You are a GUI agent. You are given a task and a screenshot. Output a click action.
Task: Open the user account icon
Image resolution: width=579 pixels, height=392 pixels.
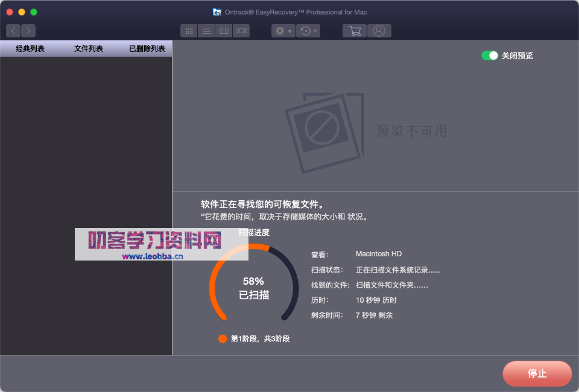pyautogui.click(x=379, y=31)
